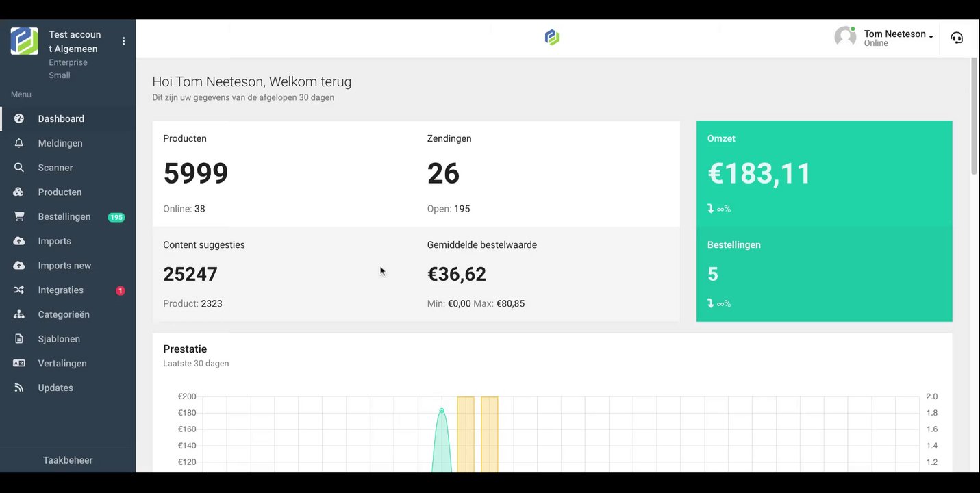Click the Producten count 5999

point(196,174)
